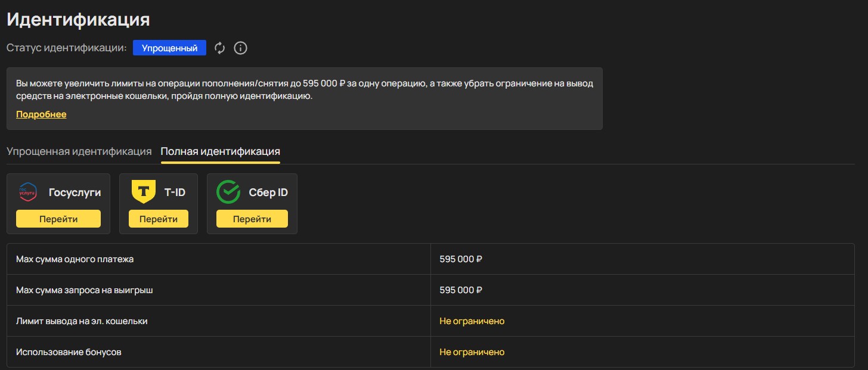Viewport: 868px width, 370px height.
Task: Select the Max сумма запроса на выигрыш label
Action: point(89,290)
